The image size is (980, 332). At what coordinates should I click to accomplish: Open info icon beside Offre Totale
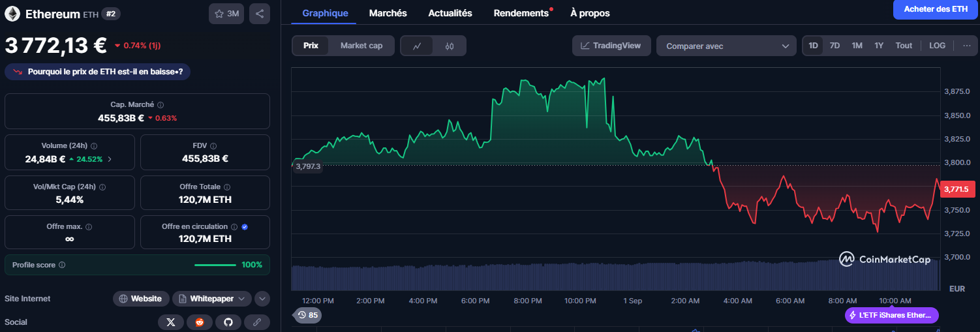click(227, 187)
